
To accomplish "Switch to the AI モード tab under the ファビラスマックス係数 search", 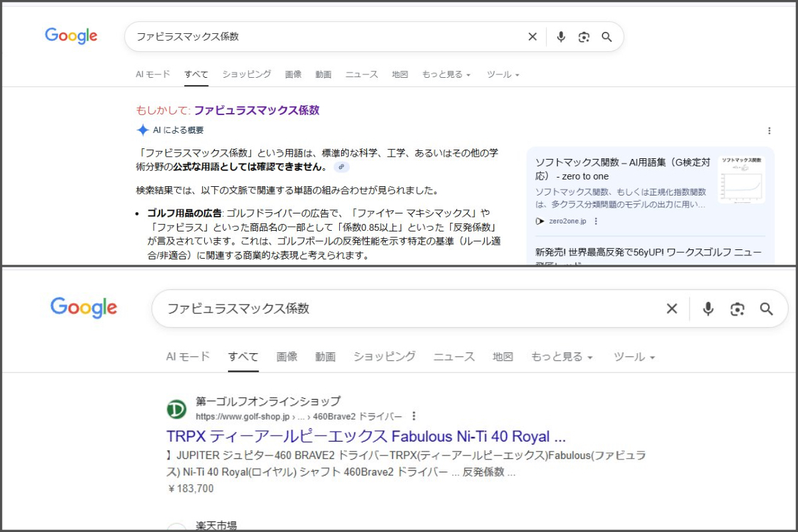I will coord(153,74).
